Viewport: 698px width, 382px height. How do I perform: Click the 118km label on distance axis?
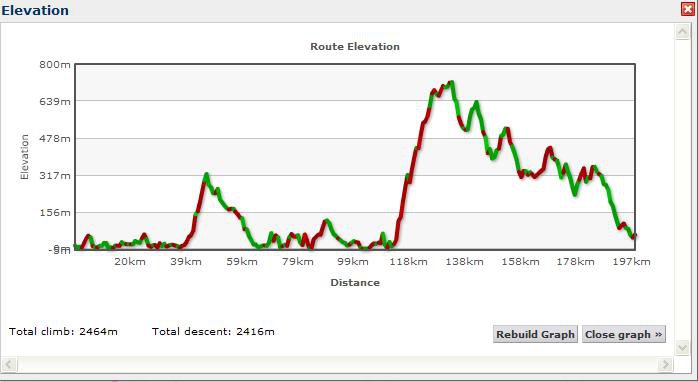point(408,262)
